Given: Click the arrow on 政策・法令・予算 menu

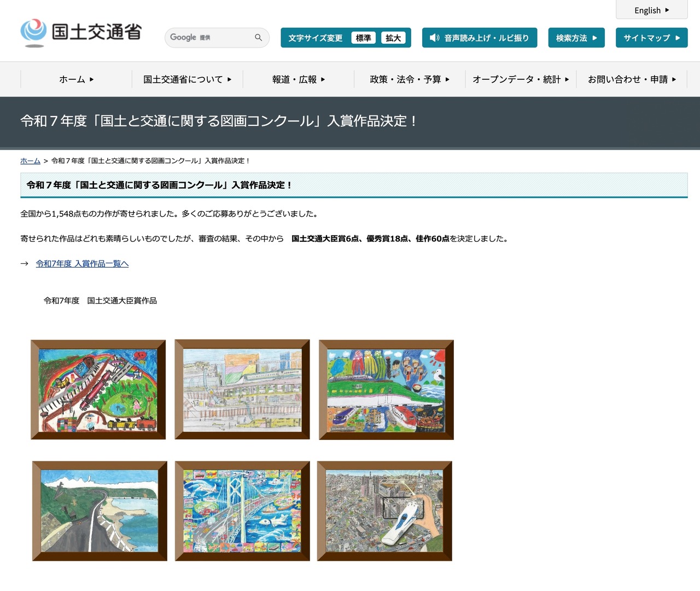Looking at the screenshot, I should click(x=447, y=79).
